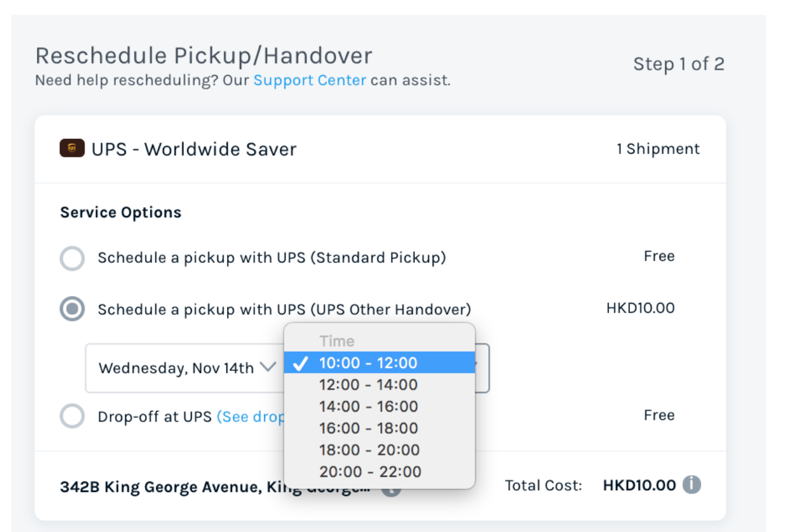Open the Support Center link
This screenshot has width=791, height=532.
(x=310, y=80)
